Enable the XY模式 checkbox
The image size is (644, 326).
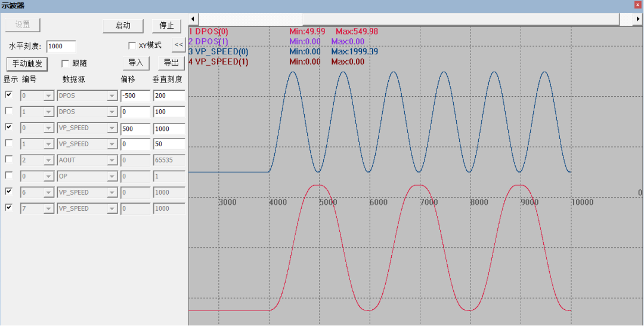(132, 45)
